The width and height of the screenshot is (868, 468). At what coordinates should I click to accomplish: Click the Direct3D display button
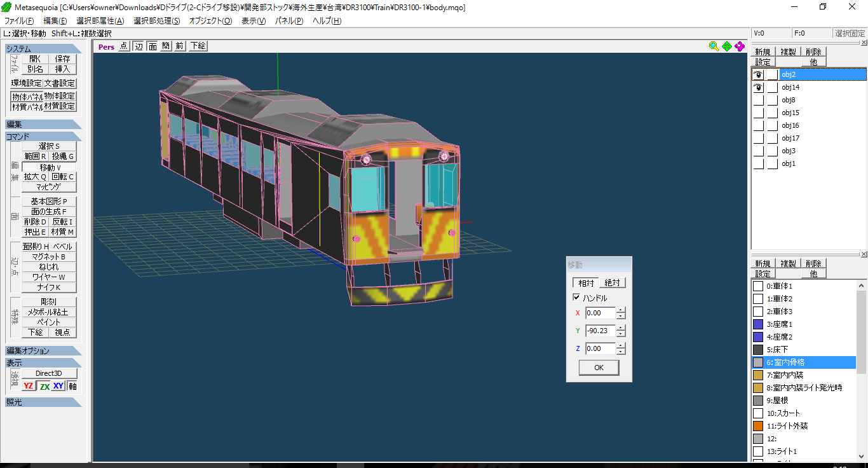pos(49,373)
